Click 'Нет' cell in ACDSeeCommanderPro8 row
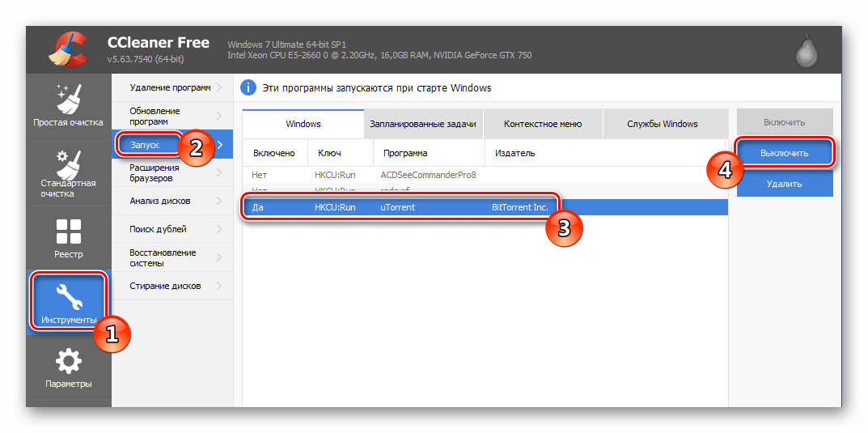Viewport: 868px width, 433px height. [259, 175]
